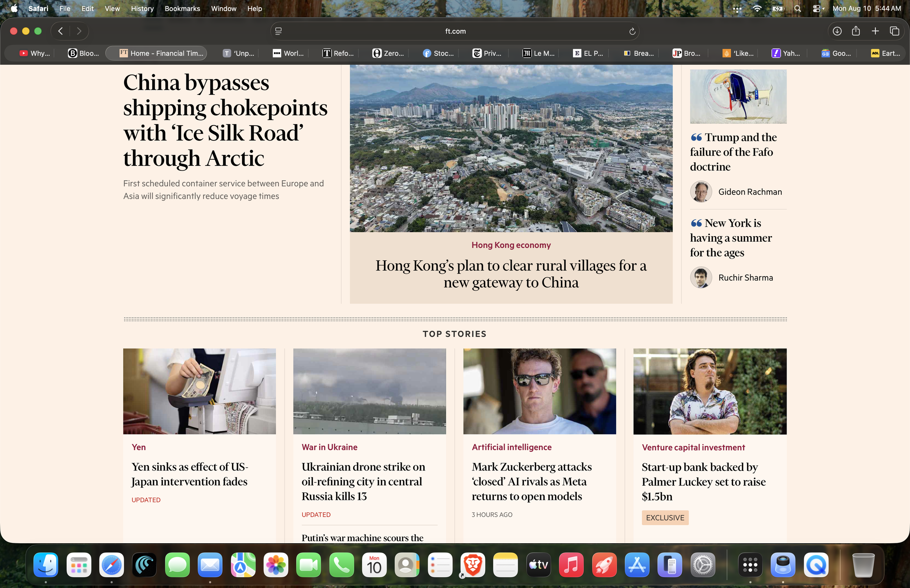Go back with Safari's back arrow

tap(60, 31)
